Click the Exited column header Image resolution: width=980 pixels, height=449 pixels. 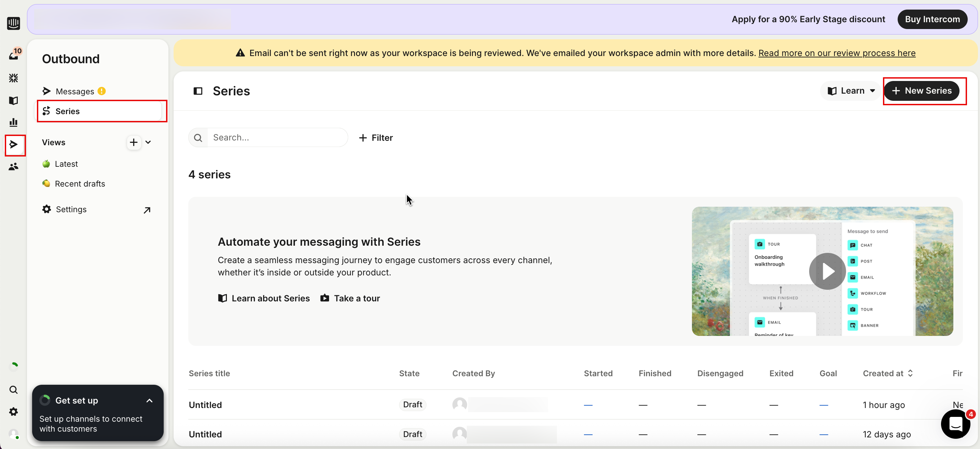click(781, 373)
